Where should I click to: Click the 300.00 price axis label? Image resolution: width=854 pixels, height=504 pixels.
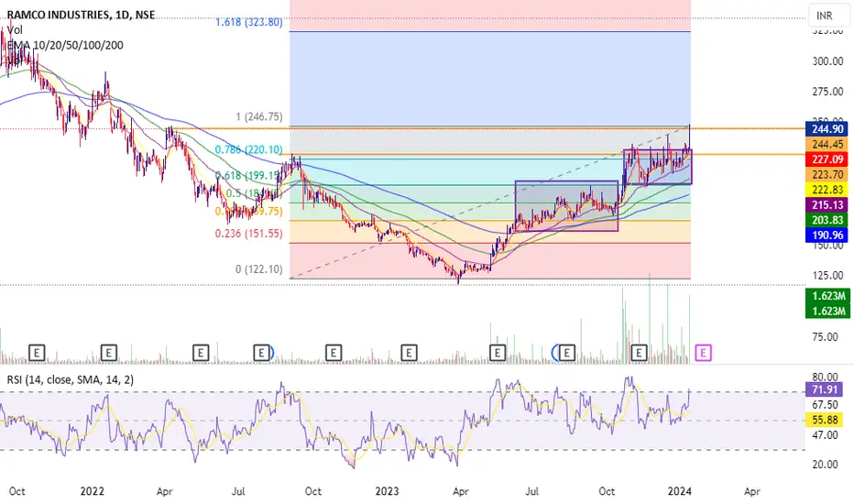(x=827, y=61)
